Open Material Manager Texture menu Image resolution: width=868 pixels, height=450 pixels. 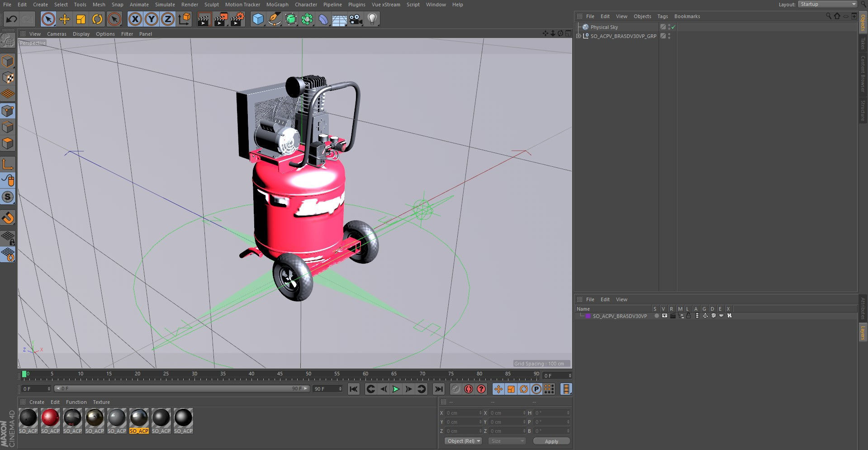point(101,402)
